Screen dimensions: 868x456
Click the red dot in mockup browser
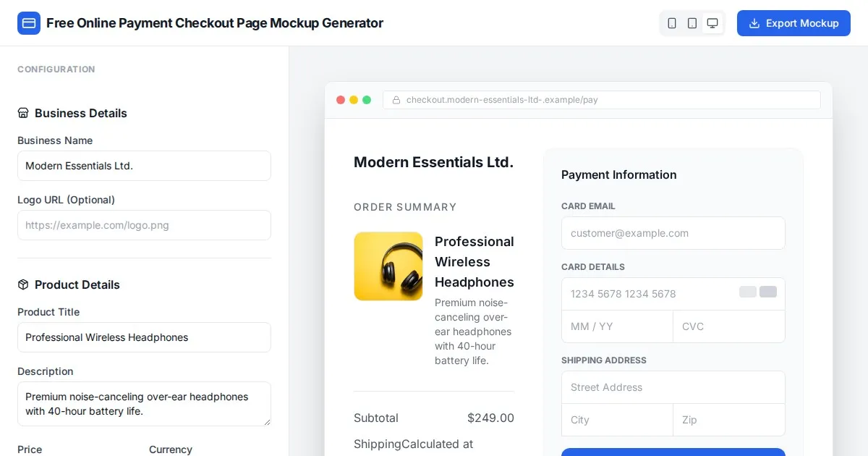(x=341, y=100)
